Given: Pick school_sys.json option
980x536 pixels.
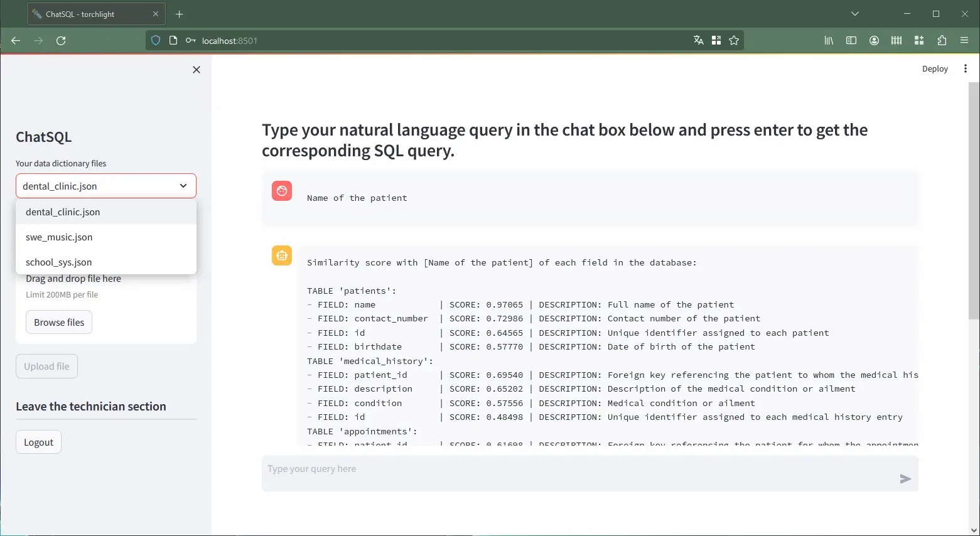Looking at the screenshot, I should [59, 262].
